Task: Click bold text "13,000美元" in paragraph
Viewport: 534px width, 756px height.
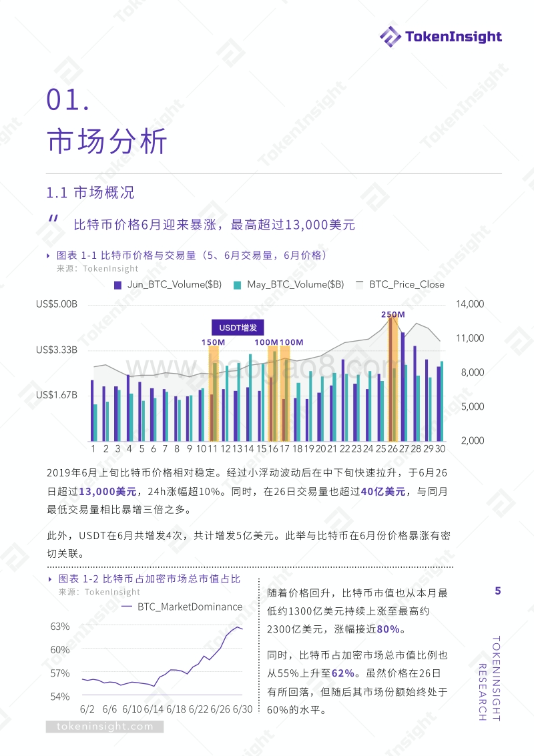Action: pyautogui.click(x=107, y=491)
